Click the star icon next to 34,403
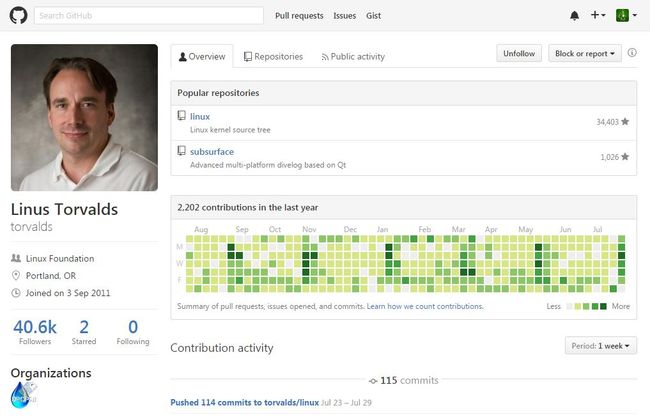650x417 pixels. (625, 121)
